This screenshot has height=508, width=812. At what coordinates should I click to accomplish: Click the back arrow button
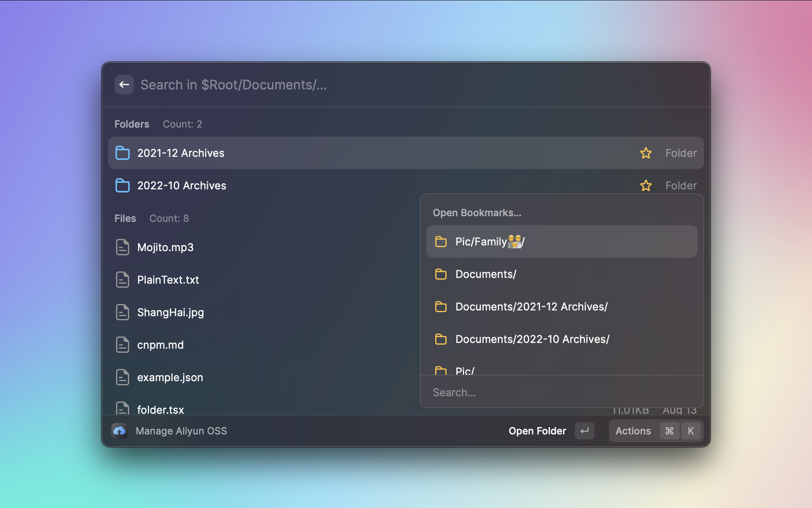pyautogui.click(x=124, y=85)
